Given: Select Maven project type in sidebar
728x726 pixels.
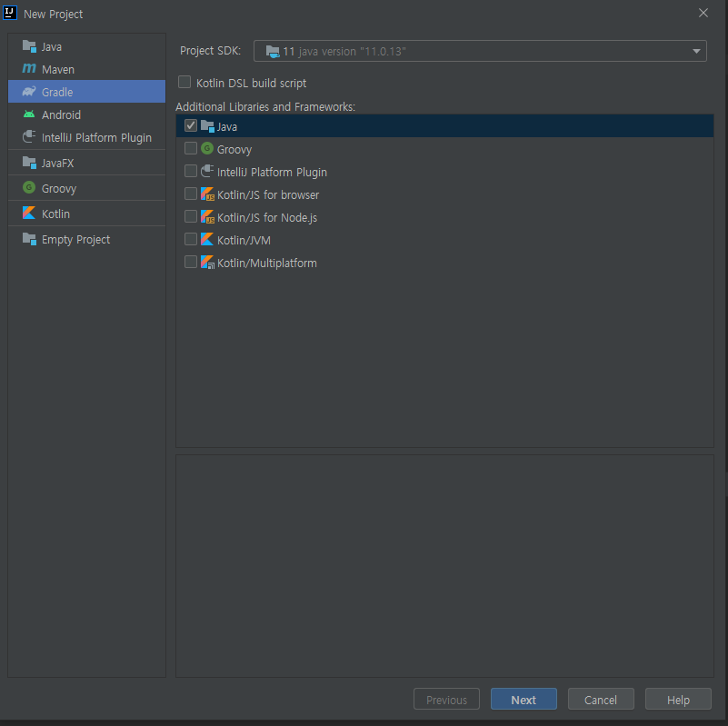Looking at the screenshot, I should (x=87, y=69).
